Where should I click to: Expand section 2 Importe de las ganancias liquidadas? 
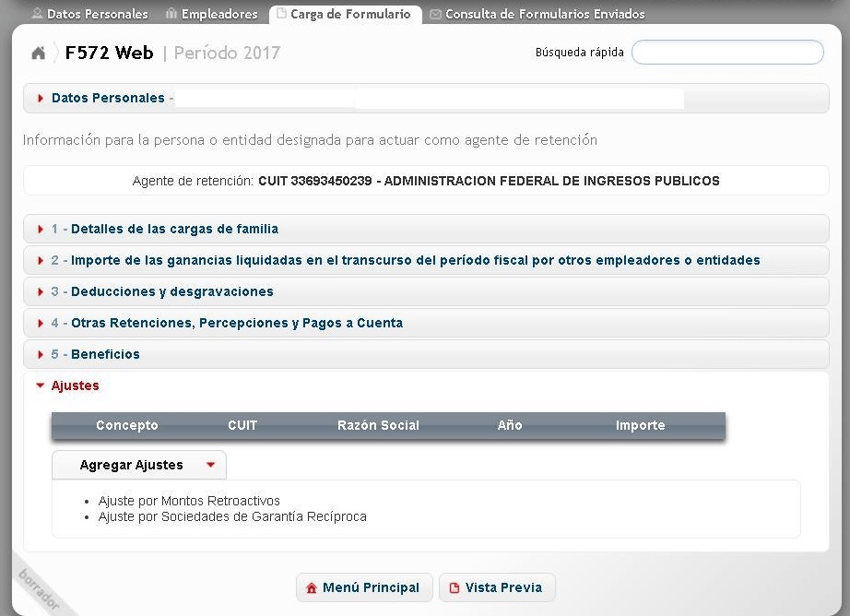point(426,260)
